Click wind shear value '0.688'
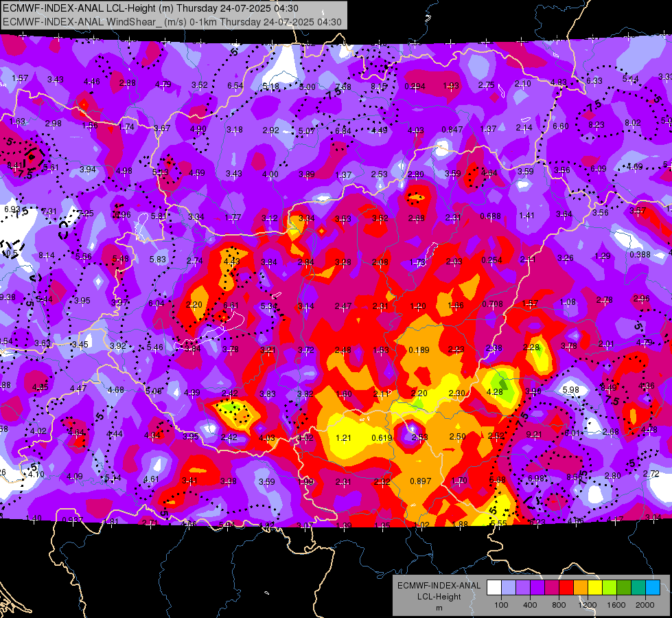This screenshot has width=672, height=618. click(x=490, y=216)
